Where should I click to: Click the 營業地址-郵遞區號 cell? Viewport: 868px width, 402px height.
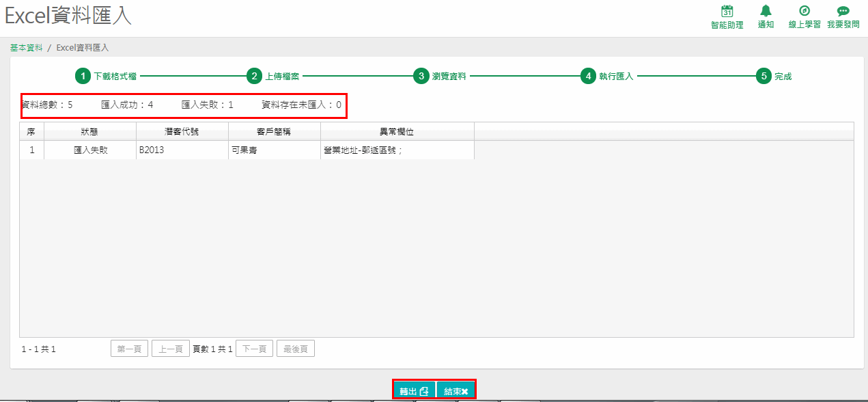(397, 150)
